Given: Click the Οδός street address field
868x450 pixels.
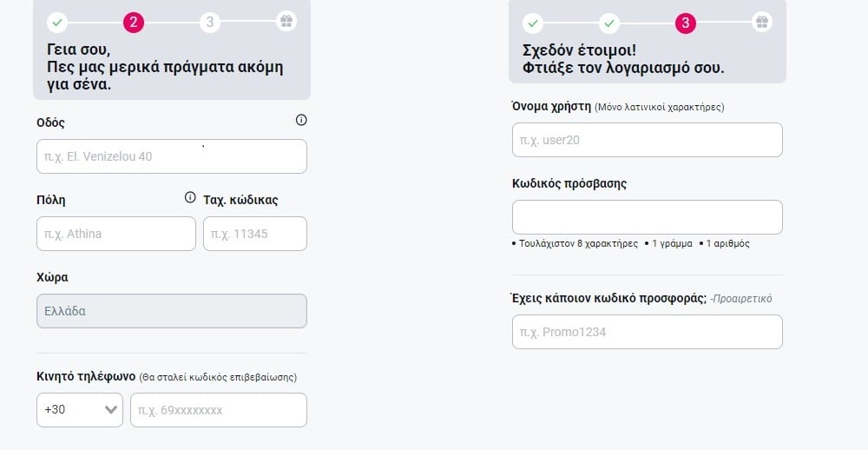Looking at the screenshot, I should [x=172, y=156].
